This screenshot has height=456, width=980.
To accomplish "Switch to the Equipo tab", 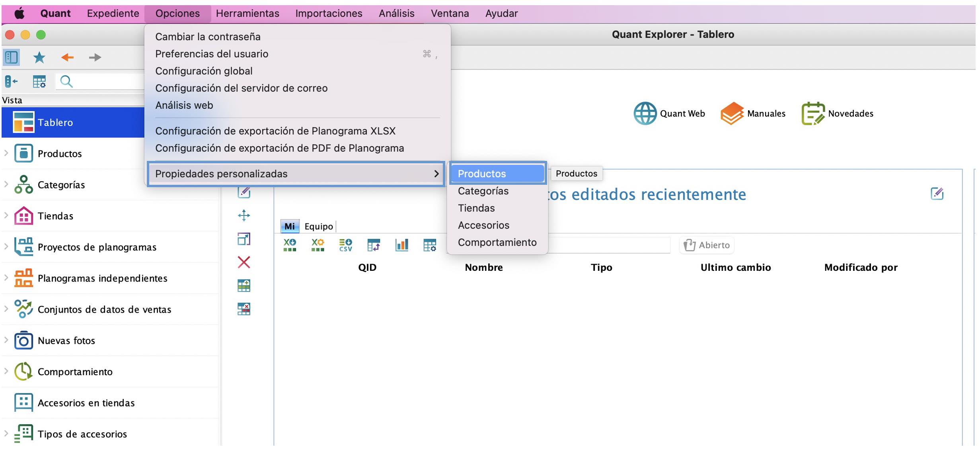I will click(x=318, y=226).
